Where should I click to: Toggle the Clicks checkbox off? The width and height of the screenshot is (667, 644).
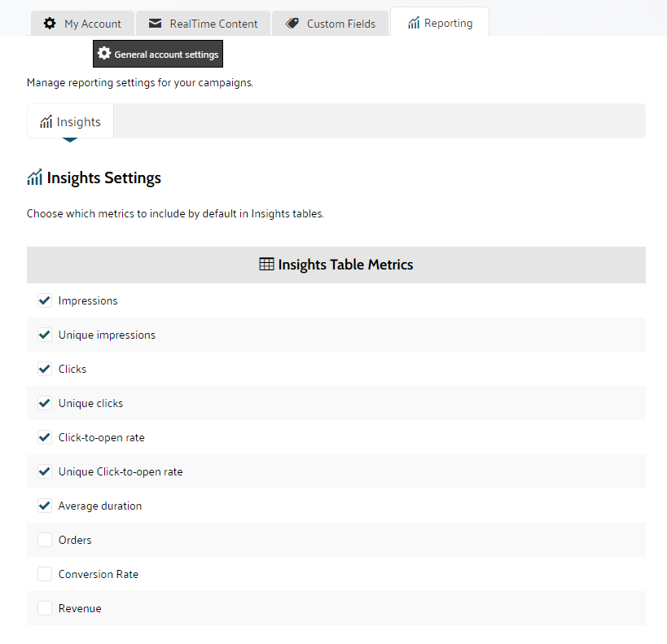tap(45, 370)
